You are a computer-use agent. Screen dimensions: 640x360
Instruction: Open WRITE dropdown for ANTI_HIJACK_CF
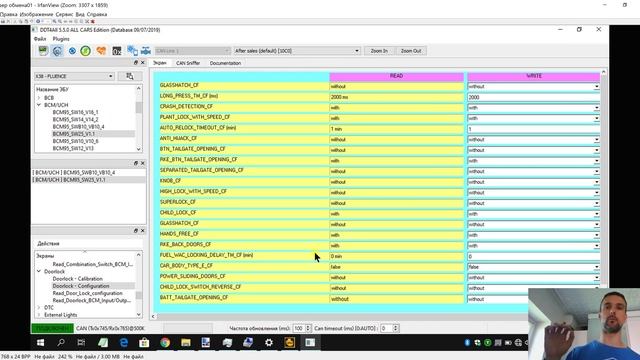point(596,140)
